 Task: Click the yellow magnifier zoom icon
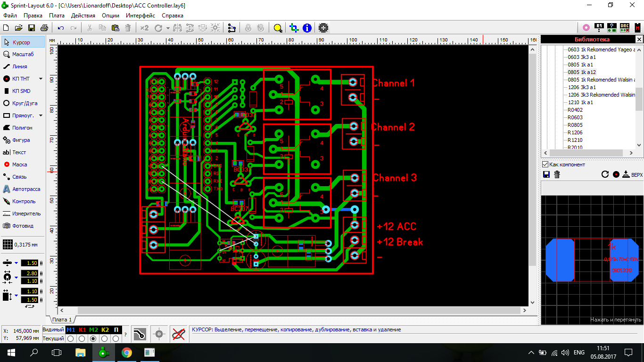278,28
